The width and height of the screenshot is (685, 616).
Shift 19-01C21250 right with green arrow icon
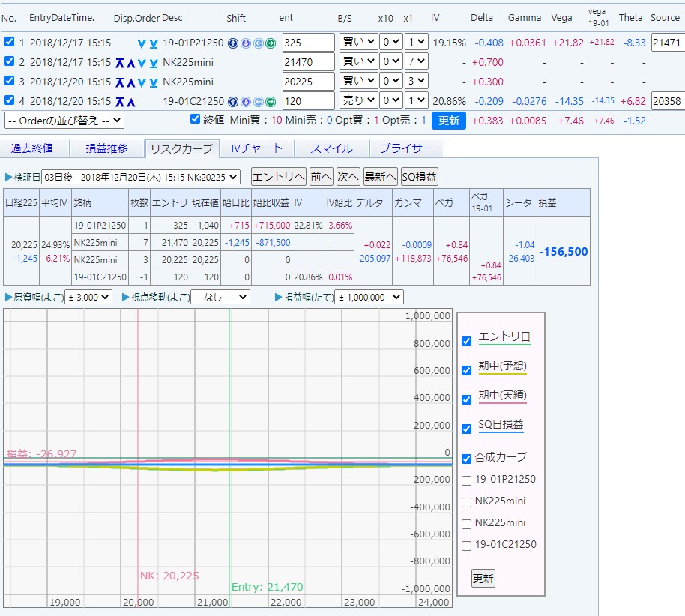(271, 102)
